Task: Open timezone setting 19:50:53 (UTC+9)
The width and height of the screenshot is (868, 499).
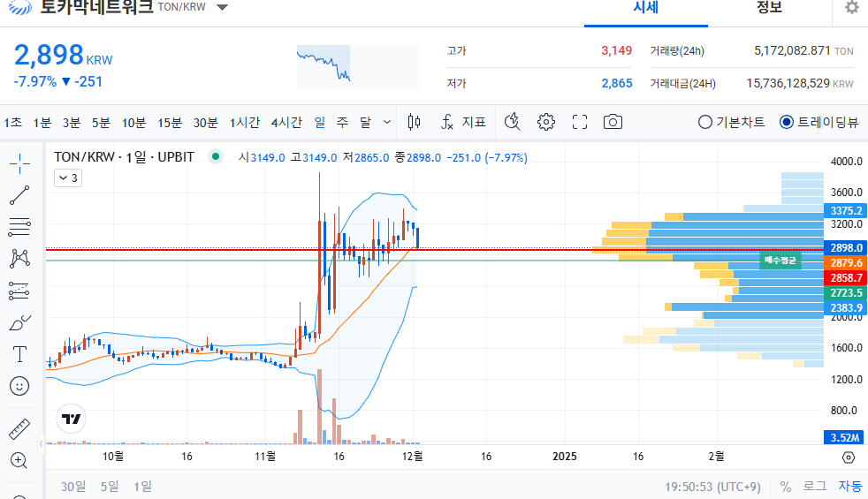Action: (712, 487)
